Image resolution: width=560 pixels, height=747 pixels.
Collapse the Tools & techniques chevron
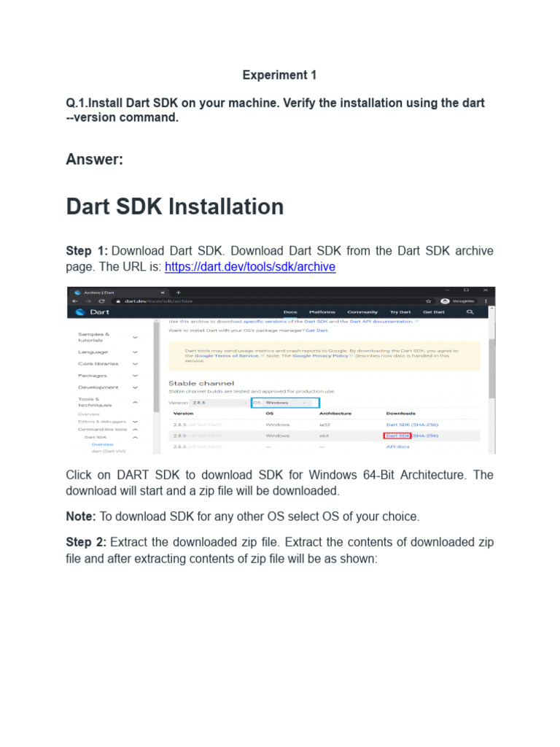[135, 402]
